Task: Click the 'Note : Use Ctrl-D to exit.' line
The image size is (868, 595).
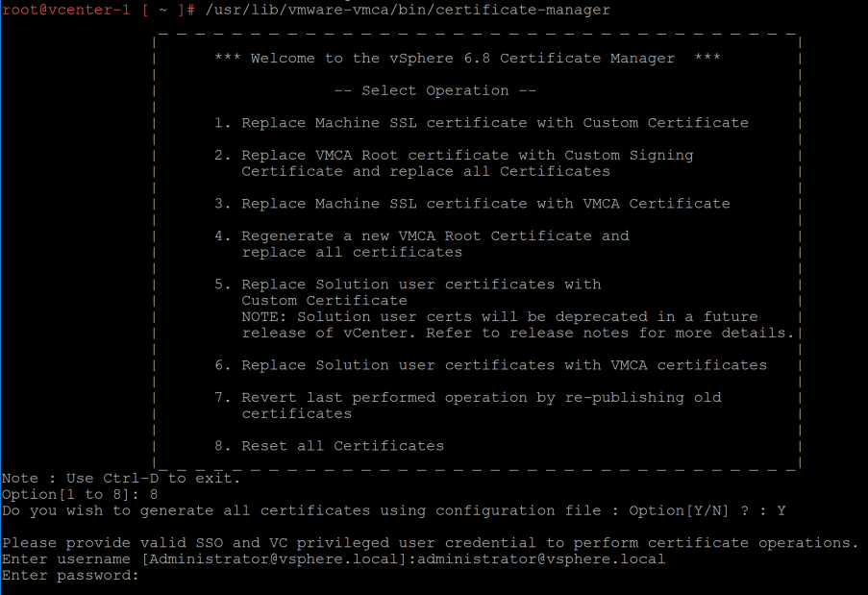Action: (x=121, y=479)
